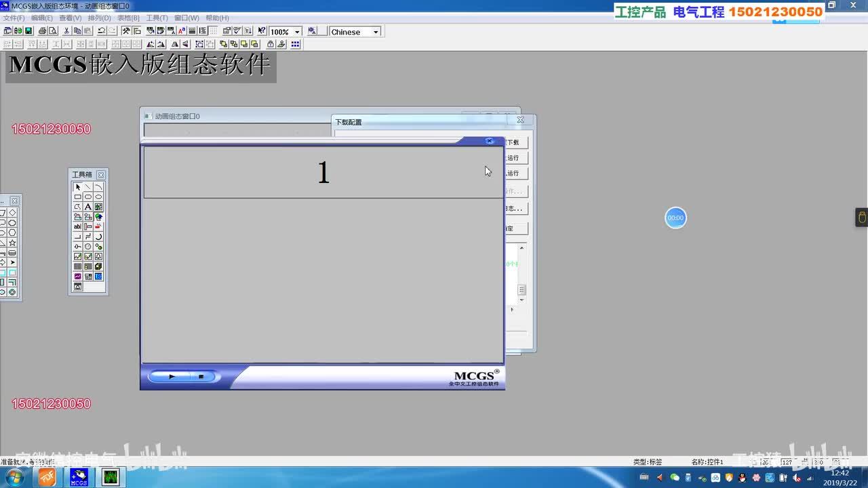Click the Save icon in the toolbar
Screen dimensions: 868x488
point(28,31)
